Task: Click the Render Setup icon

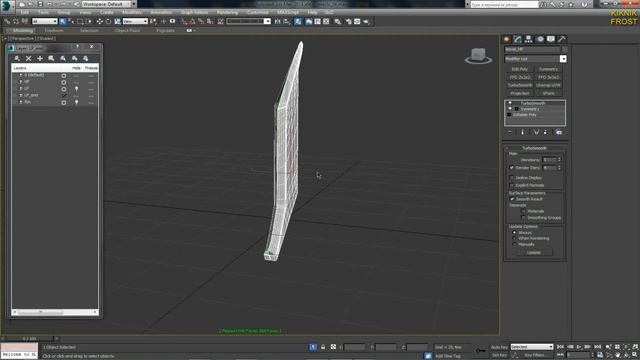Action: tap(349, 21)
